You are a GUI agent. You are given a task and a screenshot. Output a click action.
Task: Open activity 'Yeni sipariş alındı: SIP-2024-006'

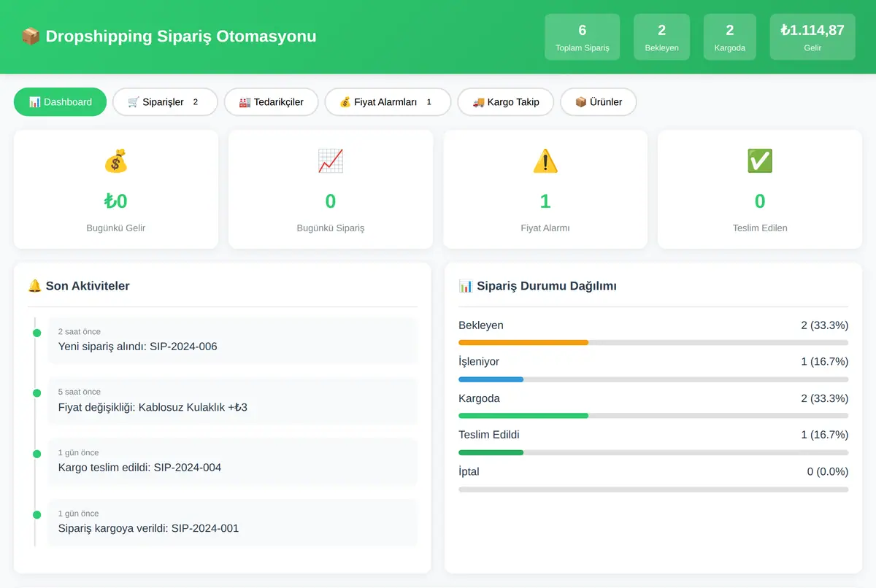(x=233, y=340)
